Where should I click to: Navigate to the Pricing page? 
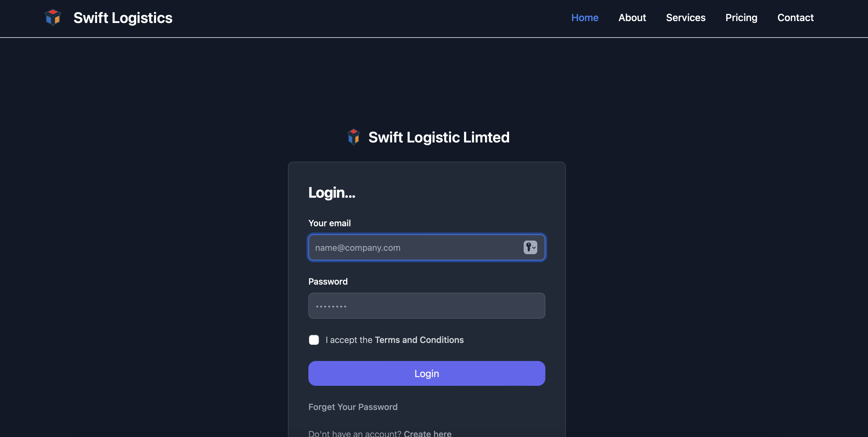pos(741,17)
